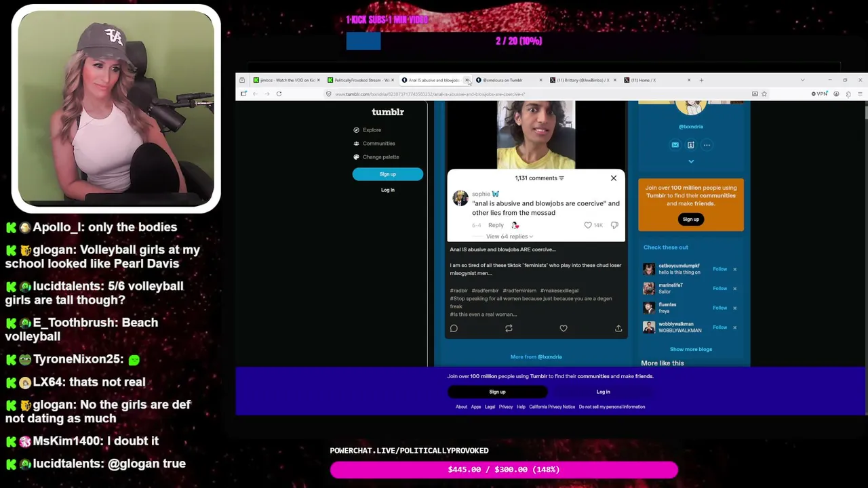Switch to the '(11) Brittany' X tab
868x488 pixels.
[583, 80]
